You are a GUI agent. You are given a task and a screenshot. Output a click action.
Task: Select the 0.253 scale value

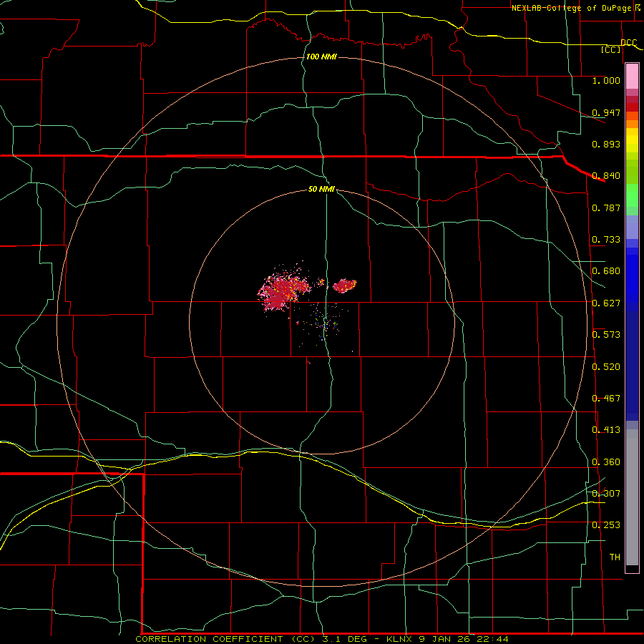(x=606, y=525)
